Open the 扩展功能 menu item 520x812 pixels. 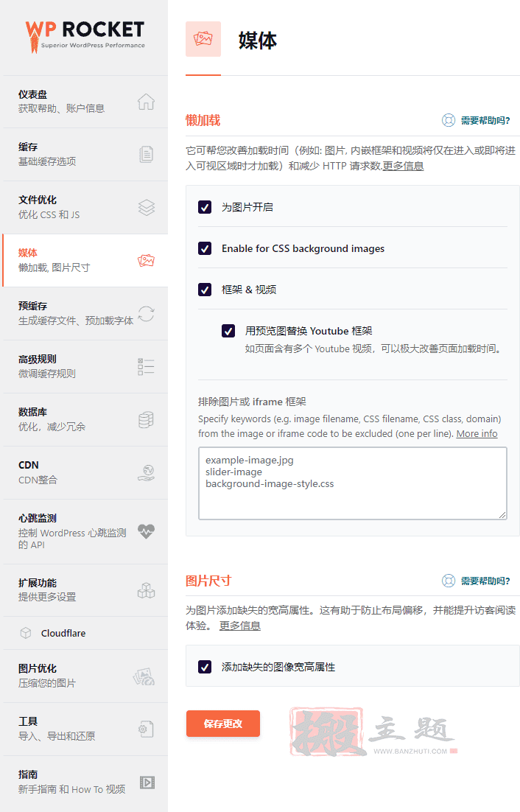(85, 590)
